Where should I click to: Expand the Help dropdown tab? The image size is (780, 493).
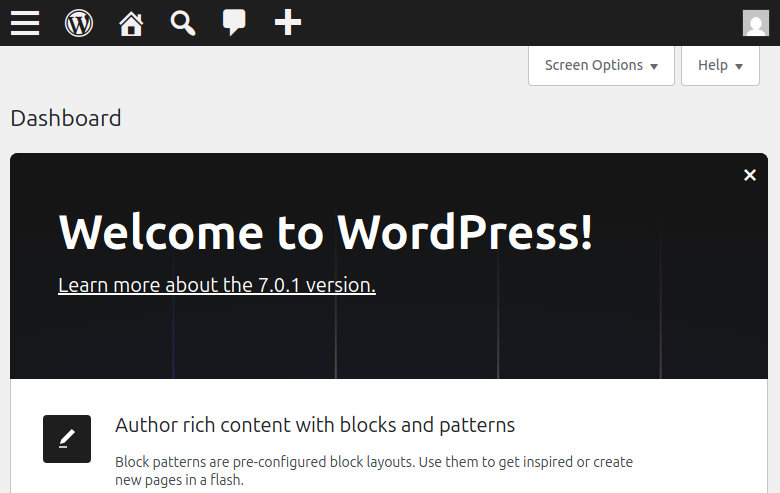(720, 66)
